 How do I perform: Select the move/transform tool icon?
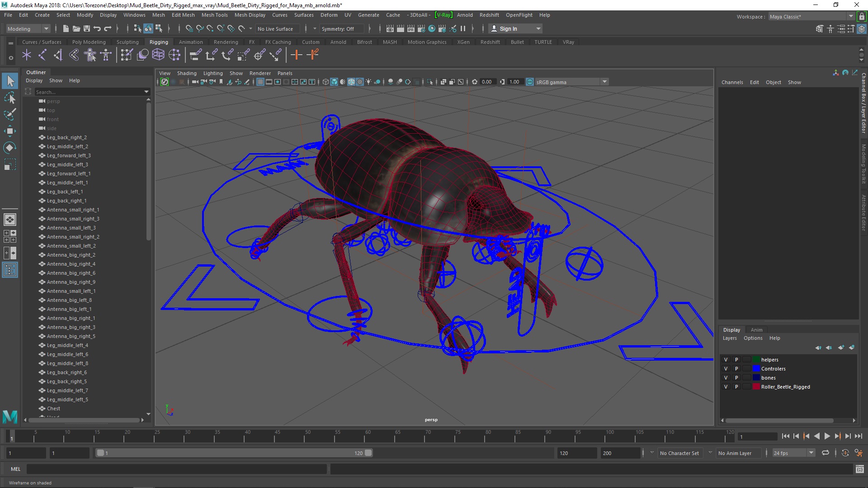(9, 131)
